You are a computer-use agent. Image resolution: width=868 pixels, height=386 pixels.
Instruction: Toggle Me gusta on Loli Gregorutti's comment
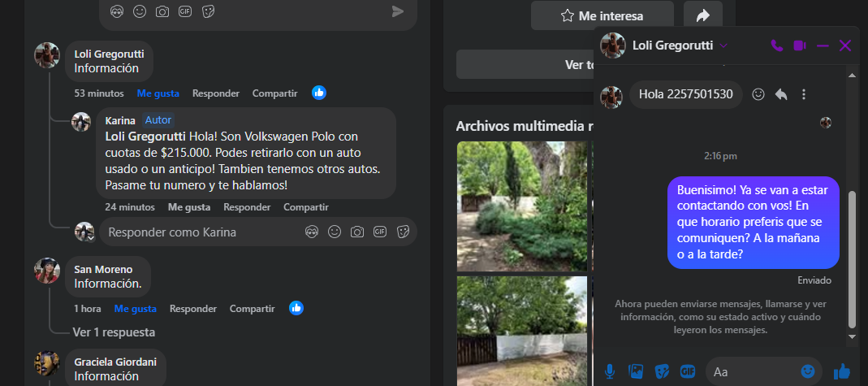point(158,93)
